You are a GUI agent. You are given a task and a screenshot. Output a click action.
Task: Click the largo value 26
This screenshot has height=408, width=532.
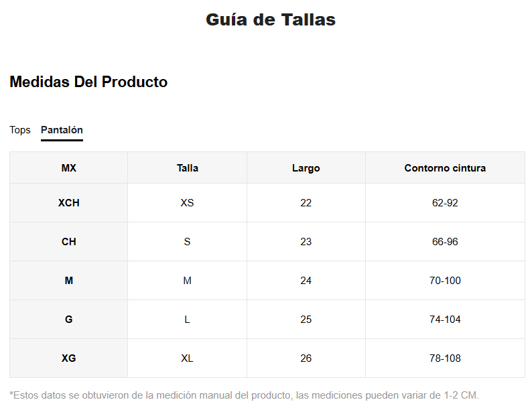click(306, 358)
